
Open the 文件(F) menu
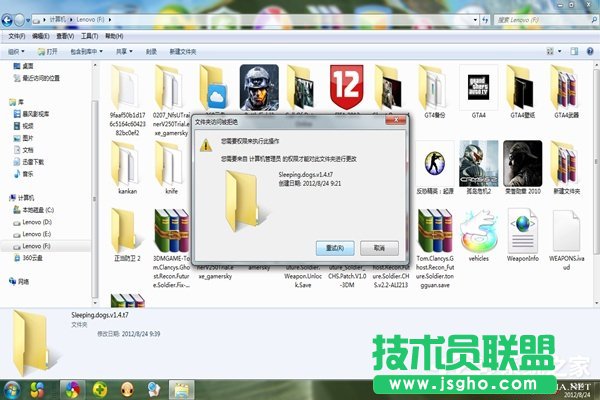point(17,35)
